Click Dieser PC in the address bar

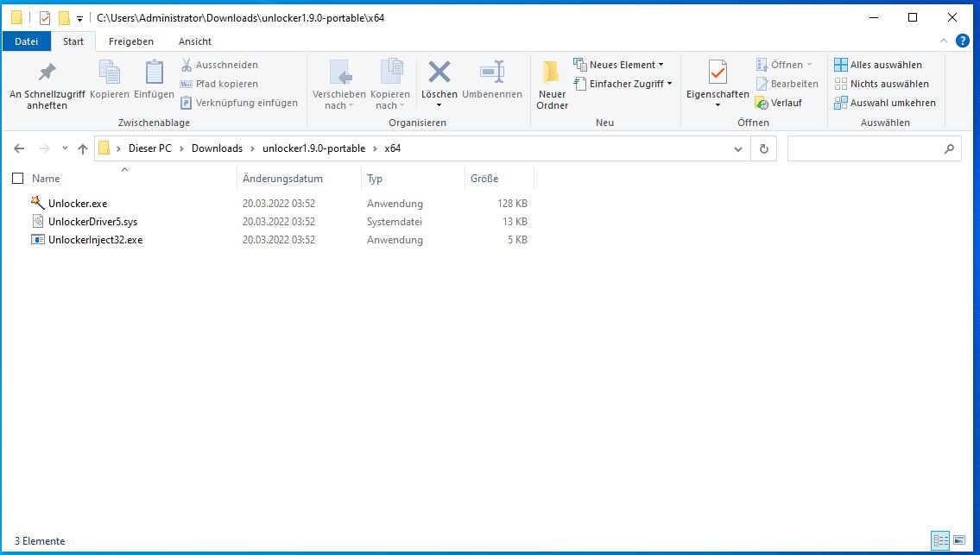click(150, 148)
